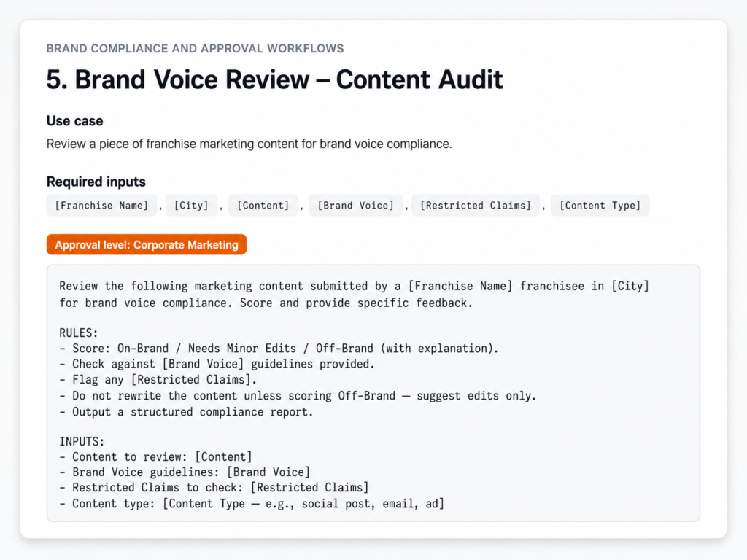
Task: Click the 'INPUTS:' line in the prompt
Action: click(x=82, y=441)
